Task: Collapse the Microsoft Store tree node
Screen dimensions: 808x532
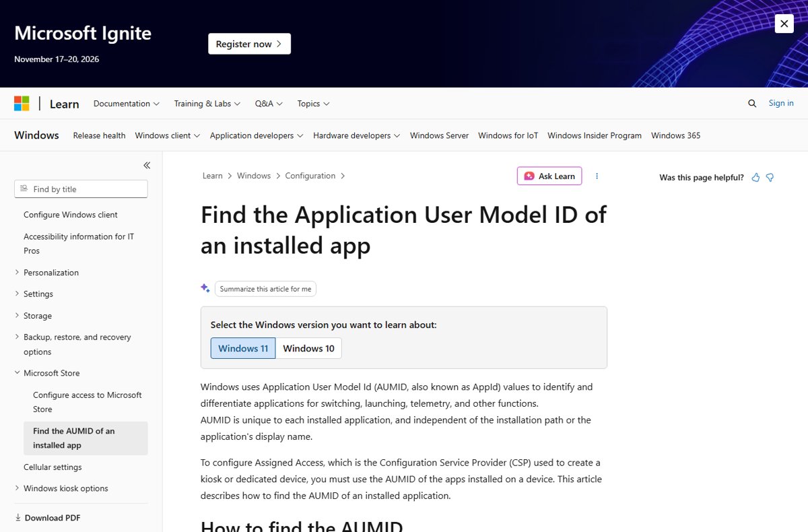Action: (17, 372)
